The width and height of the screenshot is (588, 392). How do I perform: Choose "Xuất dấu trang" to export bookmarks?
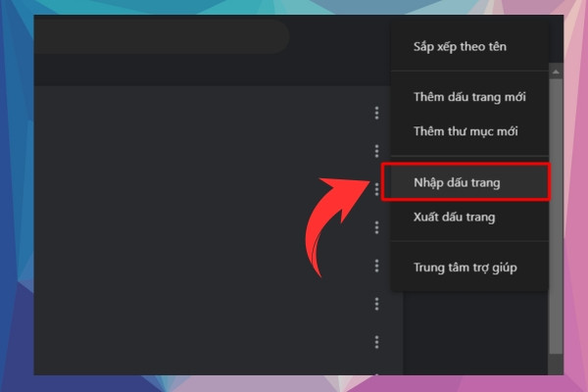[469, 217]
